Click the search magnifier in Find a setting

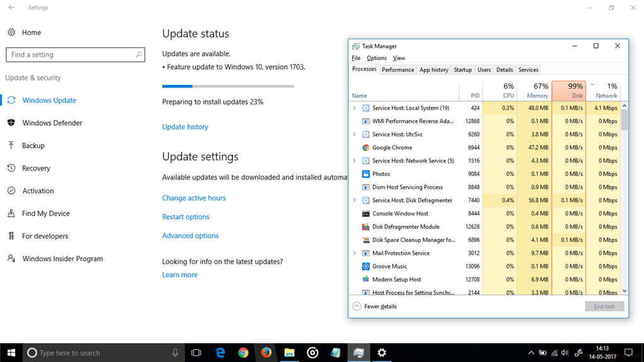click(x=138, y=54)
